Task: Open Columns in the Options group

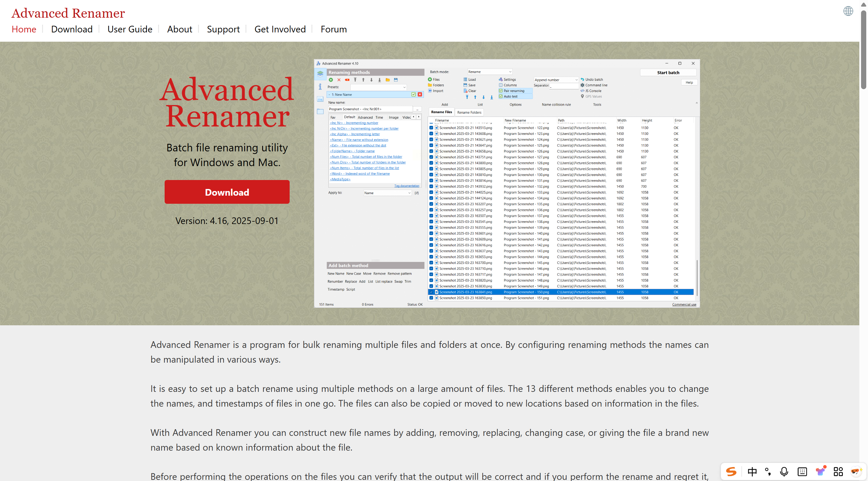Action: (x=508, y=85)
